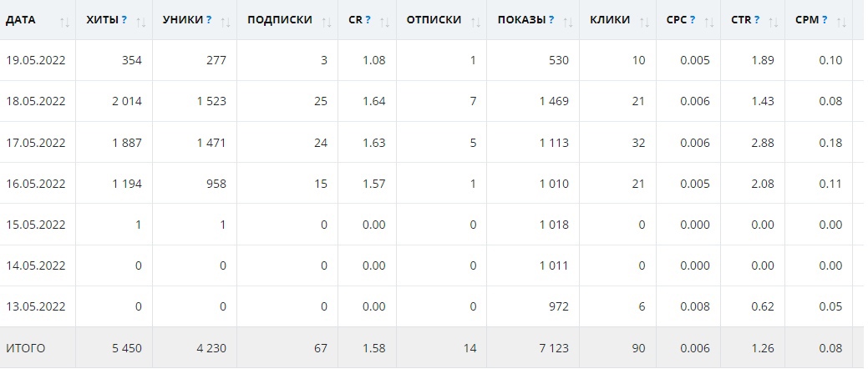This screenshot has height=369, width=868.
Task: Sort the table by ДАТА arrows
Action: [x=65, y=21]
